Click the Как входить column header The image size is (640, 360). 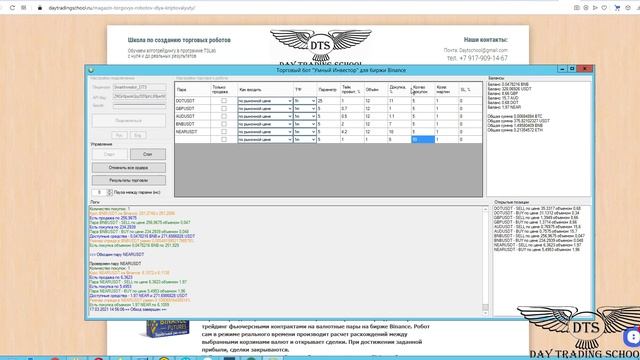pyautogui.click(x=265, y=90)
